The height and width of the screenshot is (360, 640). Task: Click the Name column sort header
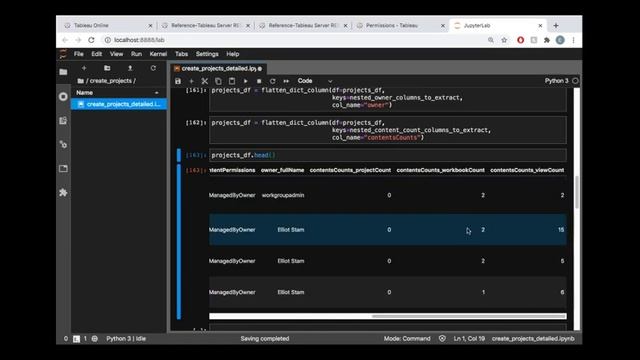118,93
